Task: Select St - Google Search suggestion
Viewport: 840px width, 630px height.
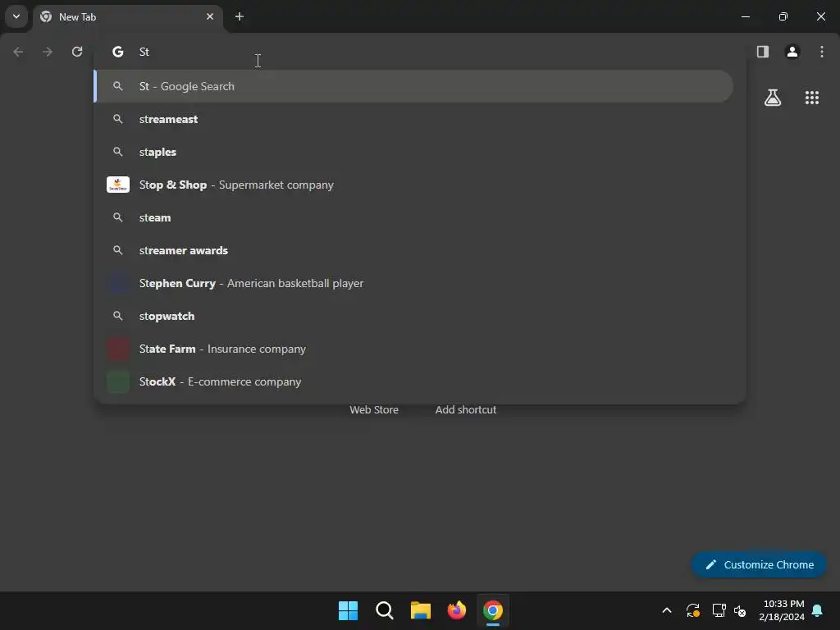Action: point(413,86)
